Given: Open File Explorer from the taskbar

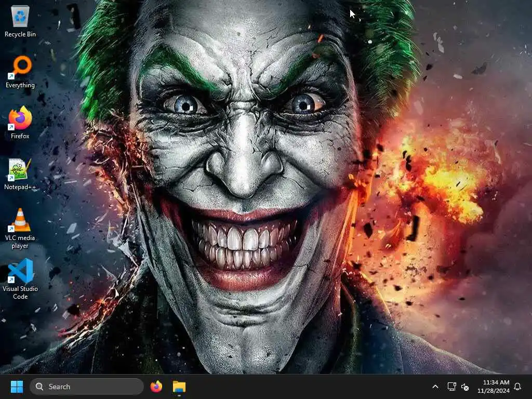Looking at the screenshot, I should point(179,387).
